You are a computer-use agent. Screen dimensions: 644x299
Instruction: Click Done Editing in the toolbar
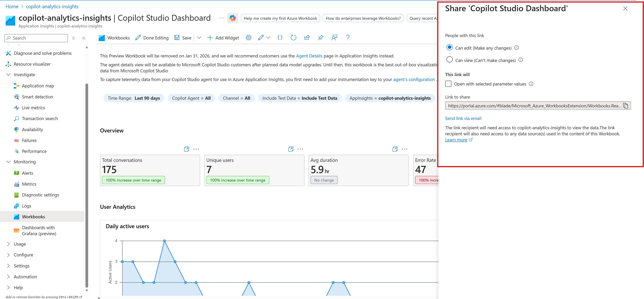click(x=156, y=38)
